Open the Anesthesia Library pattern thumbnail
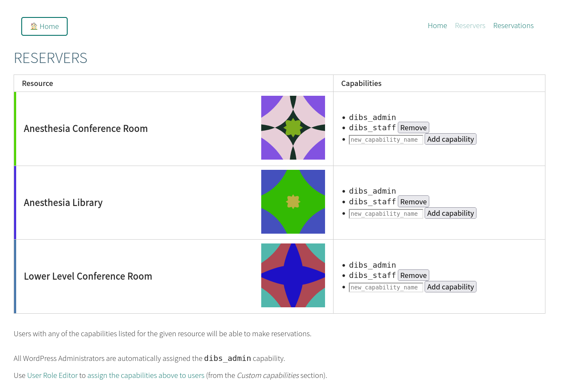The width and height of the screenshot is (565, 392). coord(293,202)
